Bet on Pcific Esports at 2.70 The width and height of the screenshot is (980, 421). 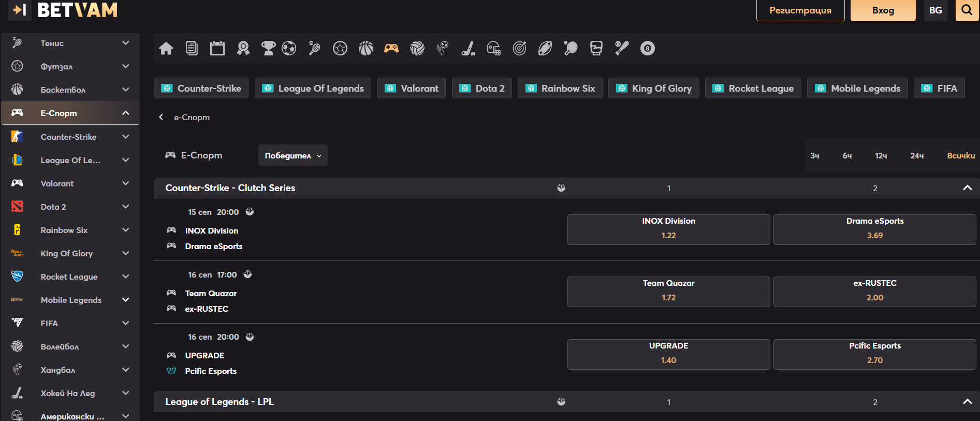click(875, 354)
